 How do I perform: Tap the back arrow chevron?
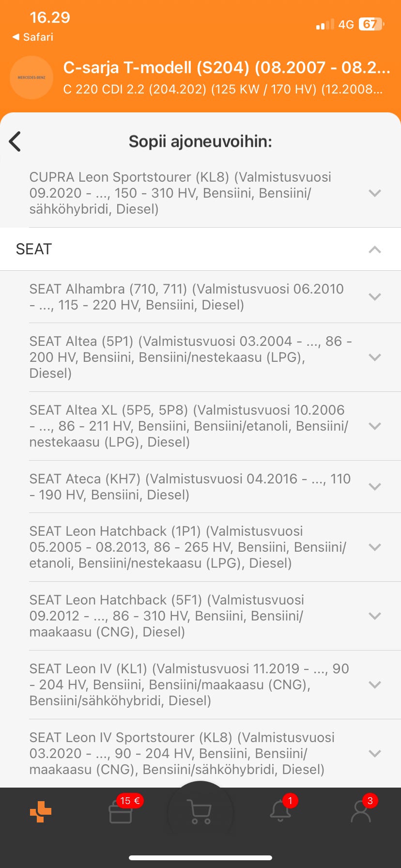15,141
